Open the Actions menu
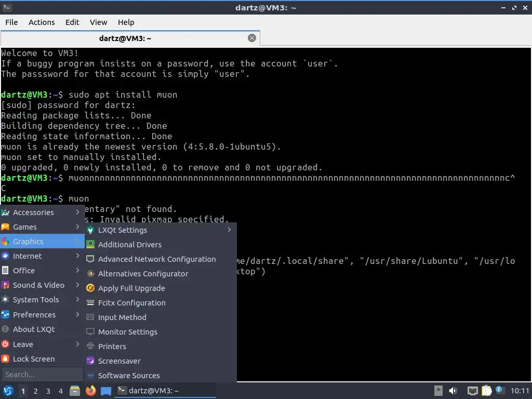The image size is (532, 399). pos(42,22)
